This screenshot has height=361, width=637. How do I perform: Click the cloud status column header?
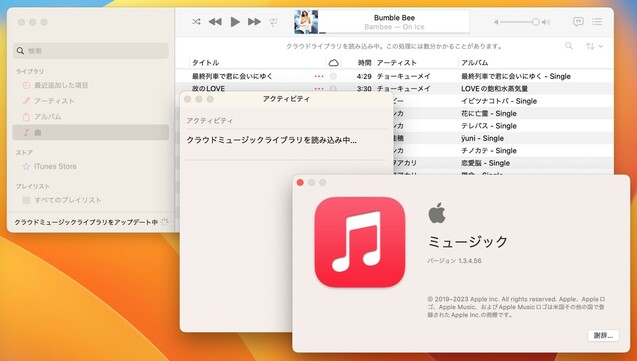tap(333, 63)
